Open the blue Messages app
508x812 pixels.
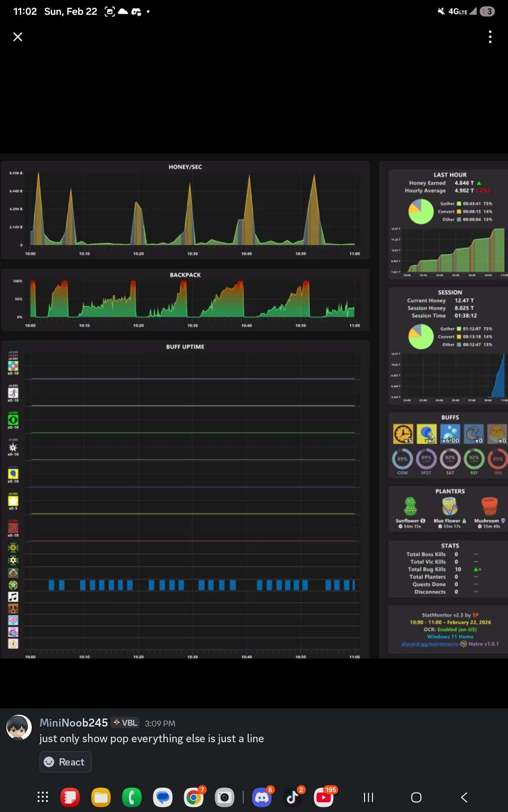click(163, 798)
